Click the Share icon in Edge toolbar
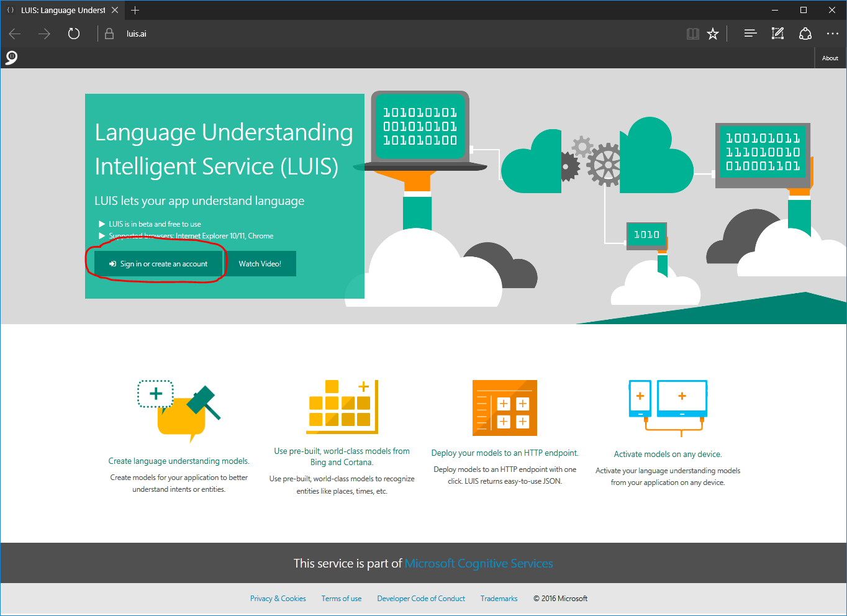The width and height of the screenshot is (847, 616). coord(805,34)
